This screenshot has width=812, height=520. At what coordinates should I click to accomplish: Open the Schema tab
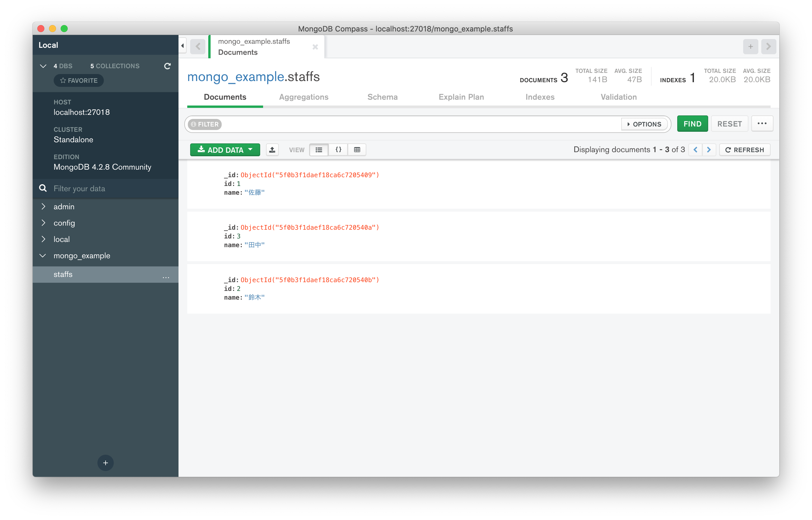382,97
